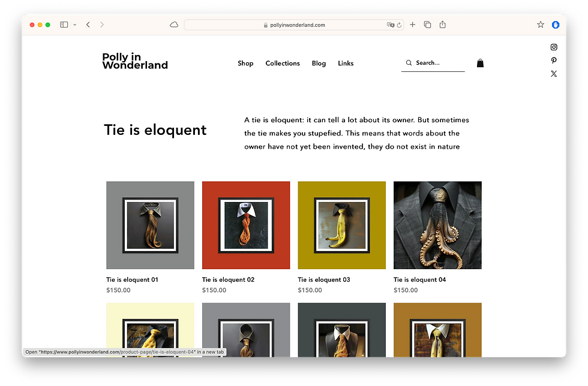
Task: Click the iCloud tabs cloud icon
Action: point(174,25)
